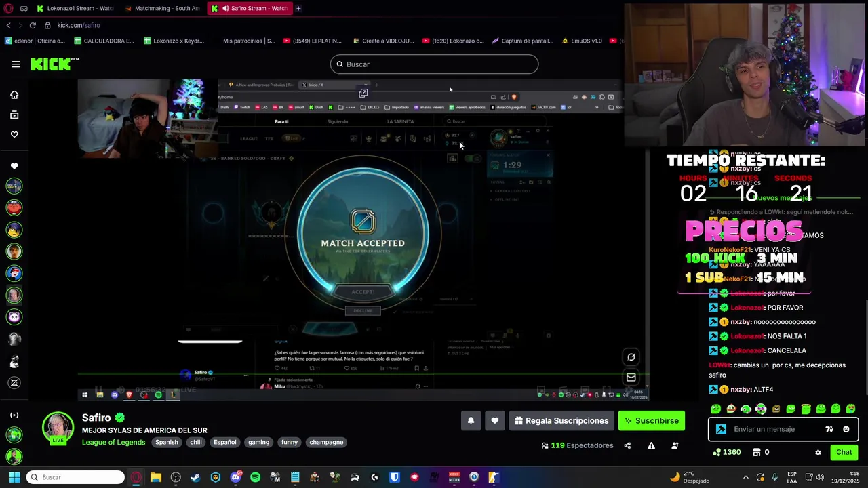
Task: Go back in browser history
Action: tap(8, 25)
